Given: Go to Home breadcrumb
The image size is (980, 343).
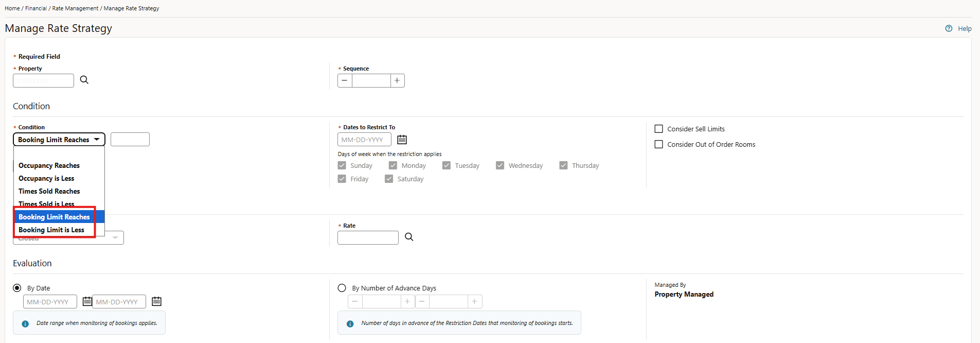Looking at the screenshot, I should click(12, 8).
